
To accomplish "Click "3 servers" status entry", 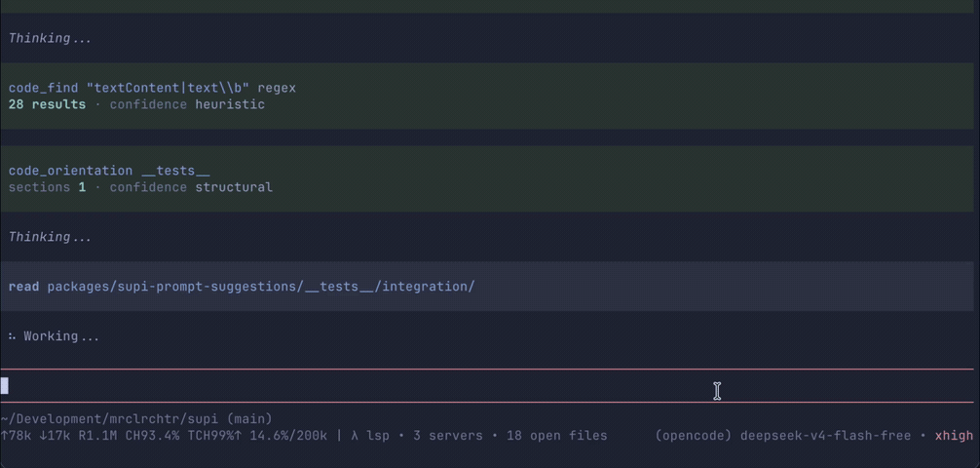I will [x=447, y=436].
